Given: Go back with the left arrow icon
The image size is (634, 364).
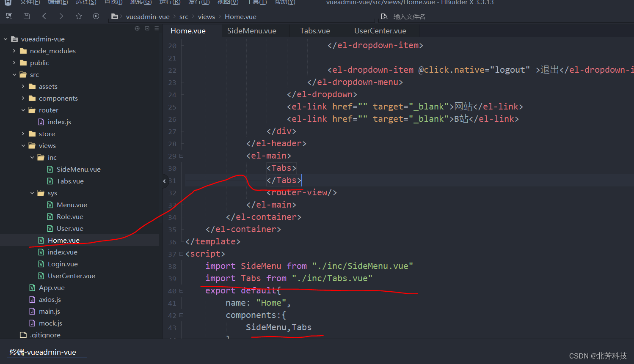Looking at the screenshot, I should pyautogui.click(x=44, y=16).
